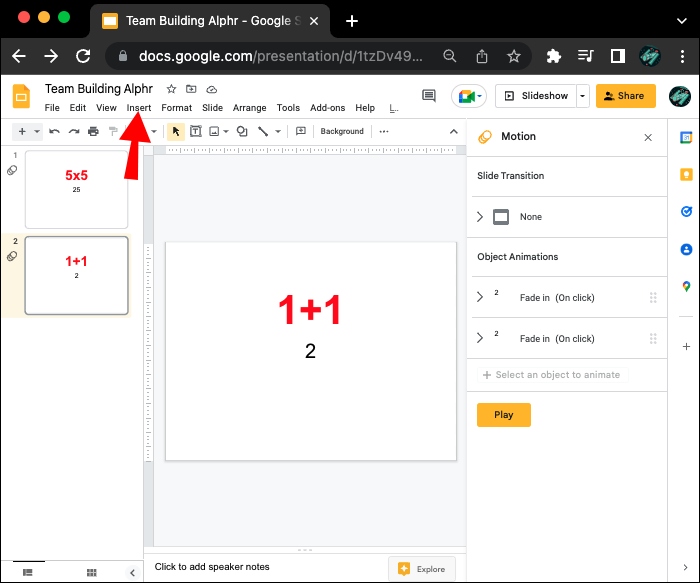Select the shape tool
The height and width of the screenshot is (583, 700).
(x=242, y=131)
